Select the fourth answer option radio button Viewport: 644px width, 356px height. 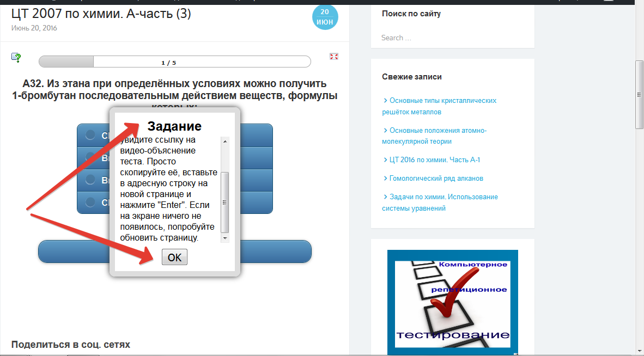[x=90, y=202]
